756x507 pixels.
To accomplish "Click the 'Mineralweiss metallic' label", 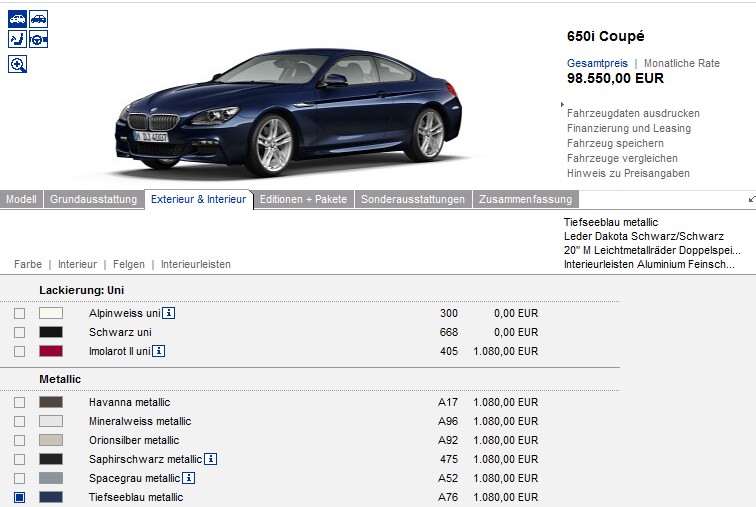I will [x=140, y=421].
